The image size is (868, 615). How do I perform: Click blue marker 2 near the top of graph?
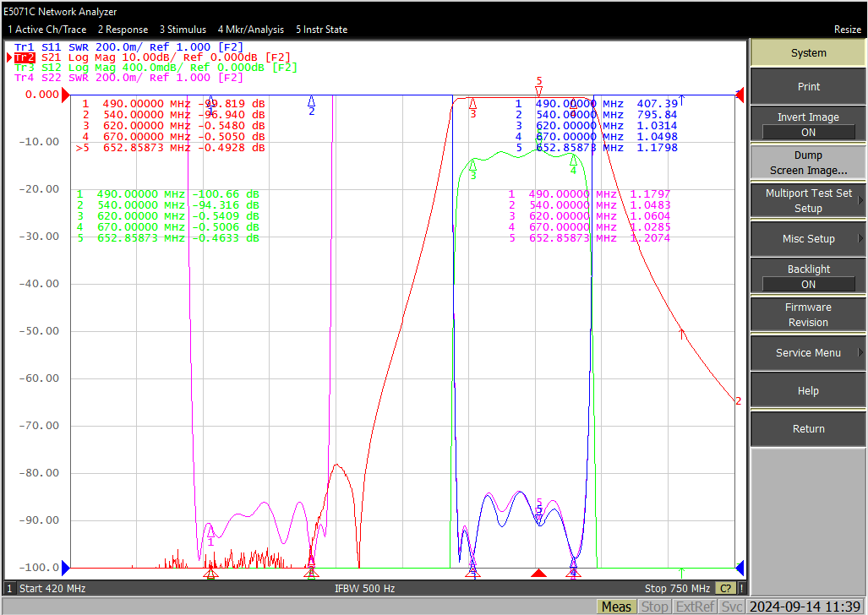[312, 101]
